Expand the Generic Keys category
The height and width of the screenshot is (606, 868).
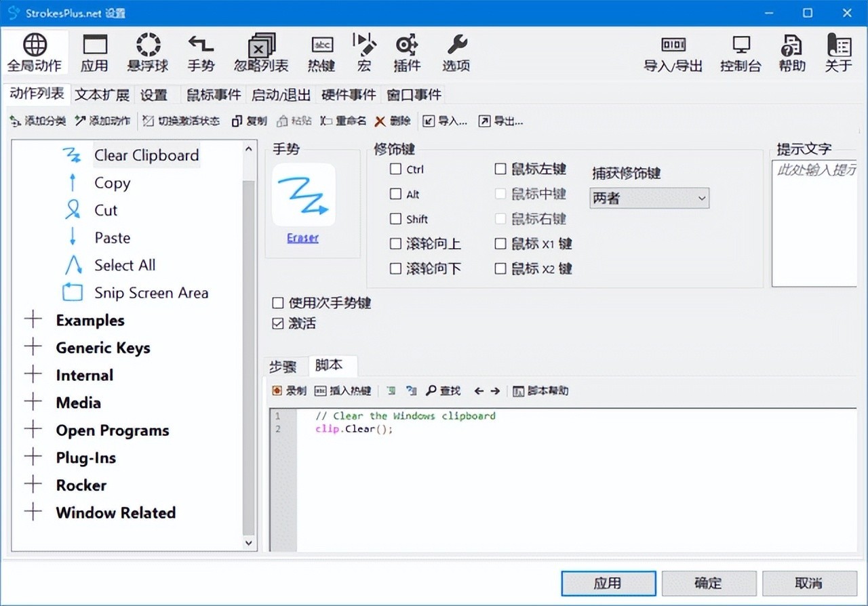[x=33, y=348]
